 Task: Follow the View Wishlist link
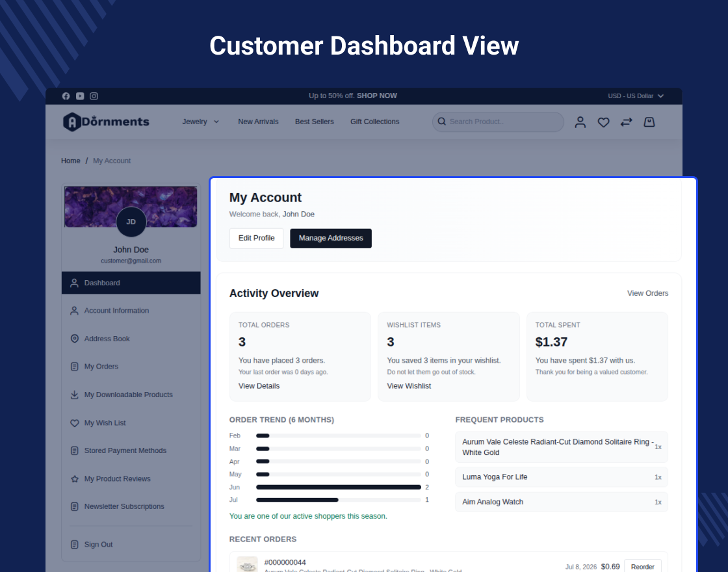coord(409,386)
